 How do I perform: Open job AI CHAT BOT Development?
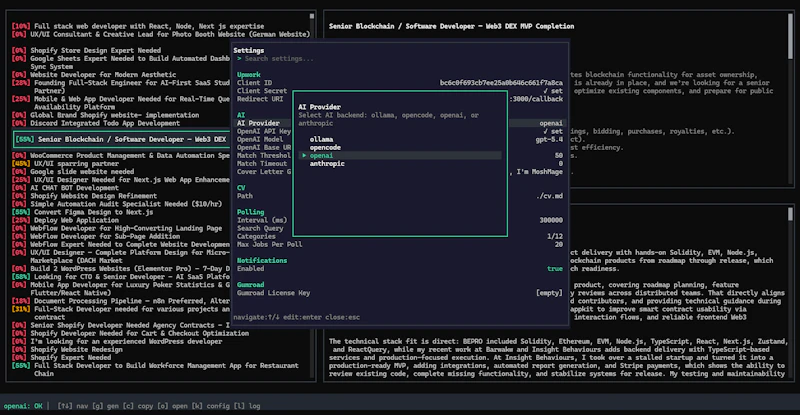pyautogui.click(x=65, y=188)
